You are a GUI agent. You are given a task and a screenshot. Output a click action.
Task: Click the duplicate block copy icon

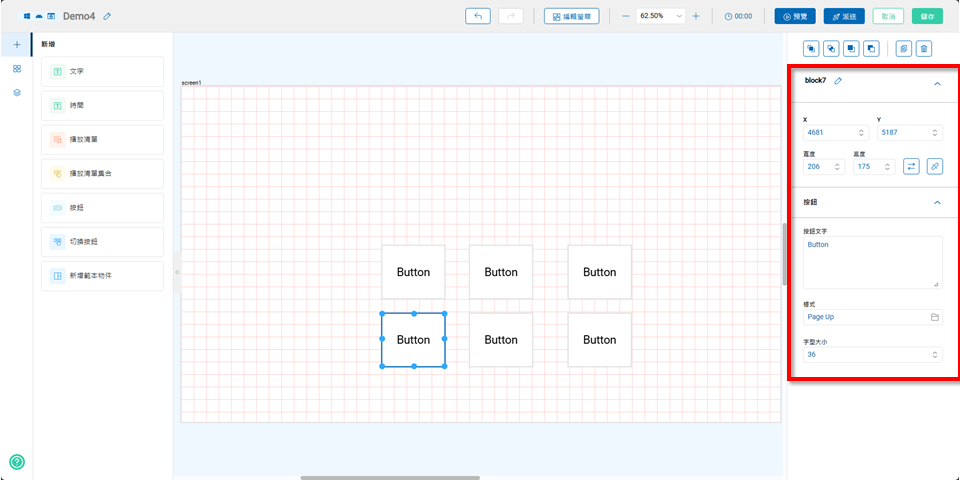point(903,48)
